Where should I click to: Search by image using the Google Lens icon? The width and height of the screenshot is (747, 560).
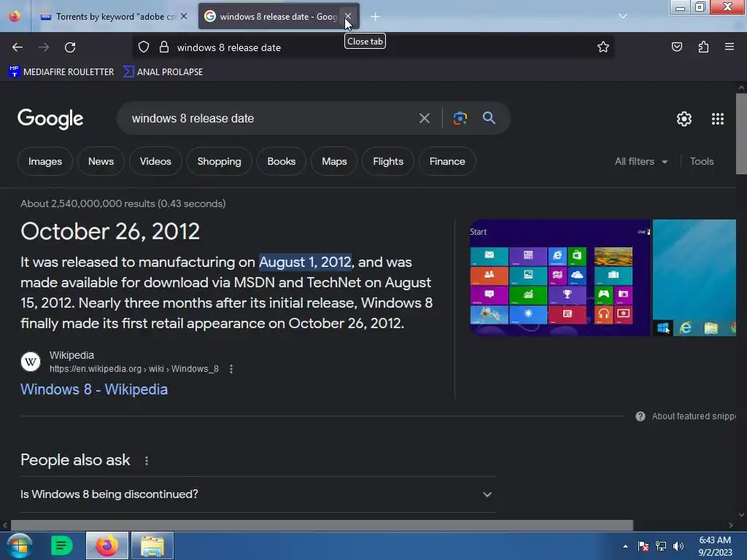(x=460, y=118)
